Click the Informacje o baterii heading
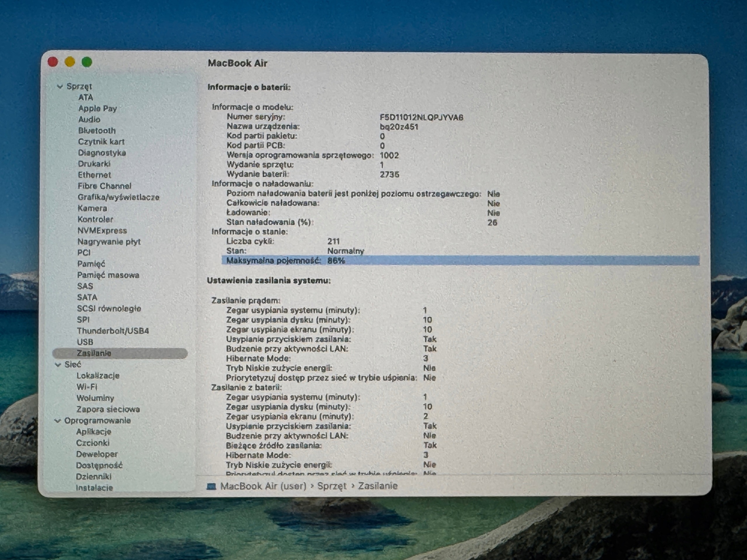This screenshot has width=747, height=560. tap(249, 87)
